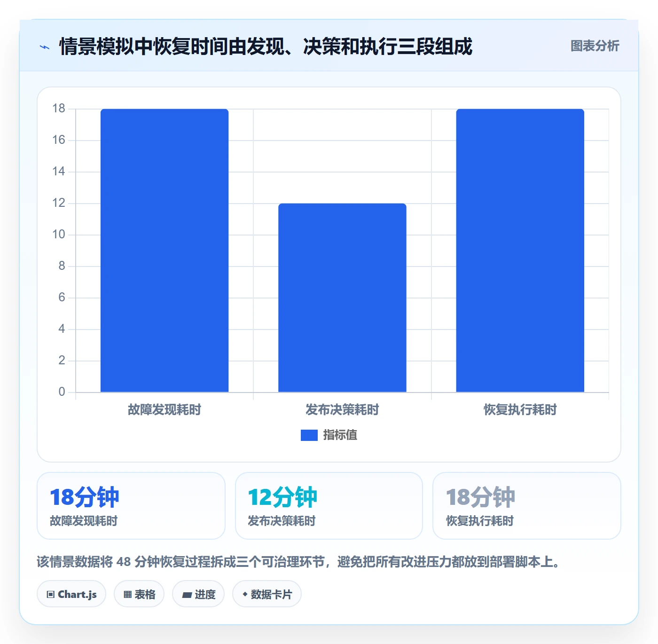
Task: Click the cyan 12分钟 card value
Action: (282, 497)
